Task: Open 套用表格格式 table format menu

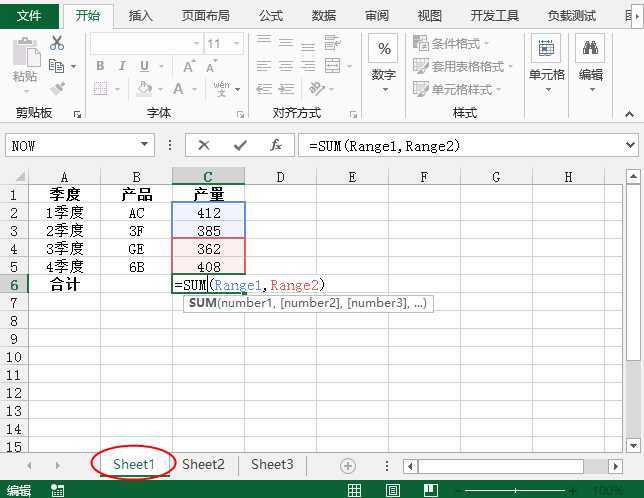Action: pyautogui.click(x=463, y=66)
